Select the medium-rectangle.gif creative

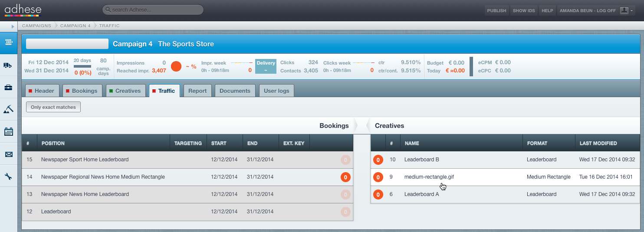coord(505,177)
